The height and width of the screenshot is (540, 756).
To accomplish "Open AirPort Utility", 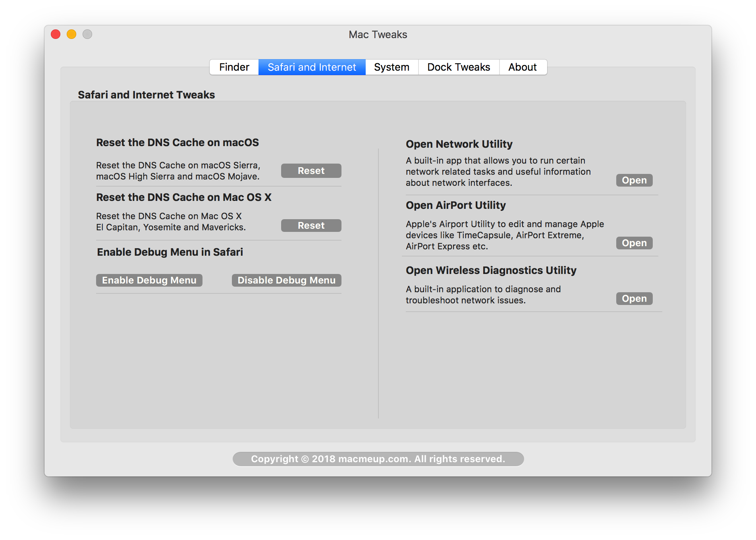I will tap(634, 243).
